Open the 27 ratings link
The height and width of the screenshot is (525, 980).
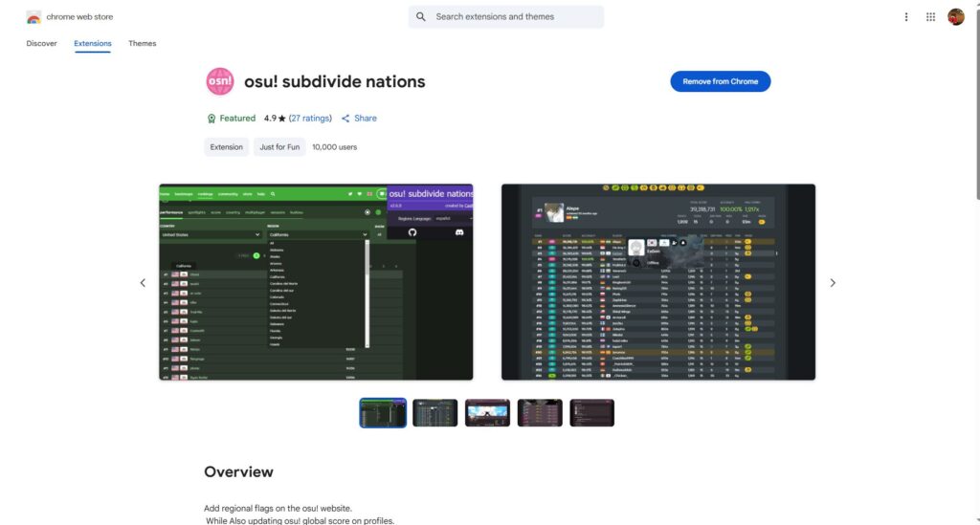310,118
